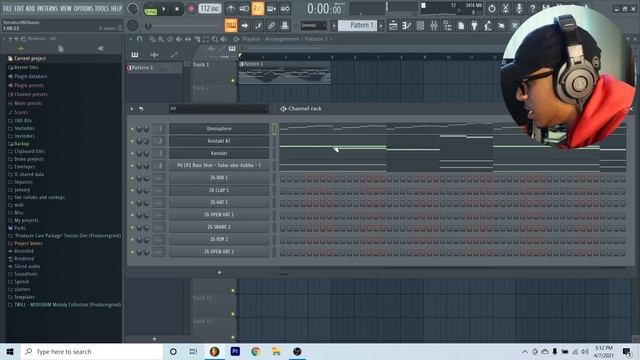Click the Channel rack undo arrow
This screenshot has height=360, width=640.
[141, 109]
